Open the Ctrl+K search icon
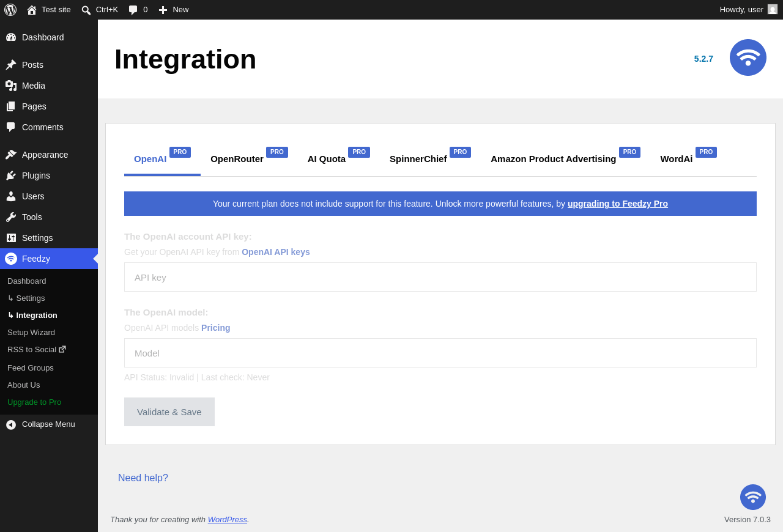This screenshot has height=532, width=783. coord(86,10)
